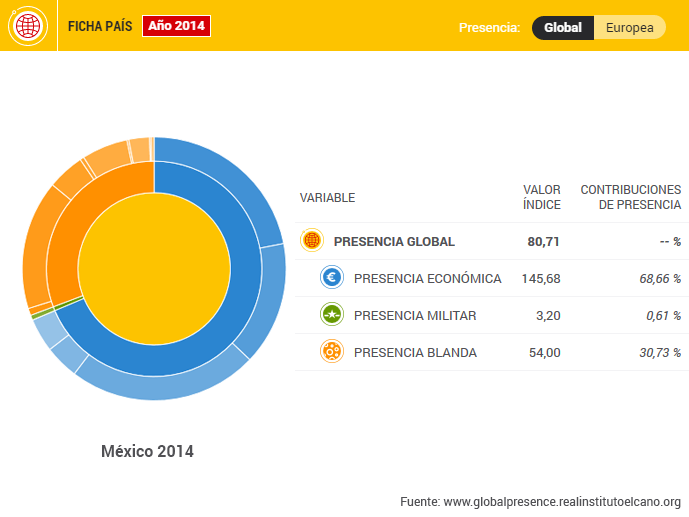Open the globalpresence.realinstitutoelcano.org source link
The width and height of the screenshot is (689, 517).
pos(561,501)
